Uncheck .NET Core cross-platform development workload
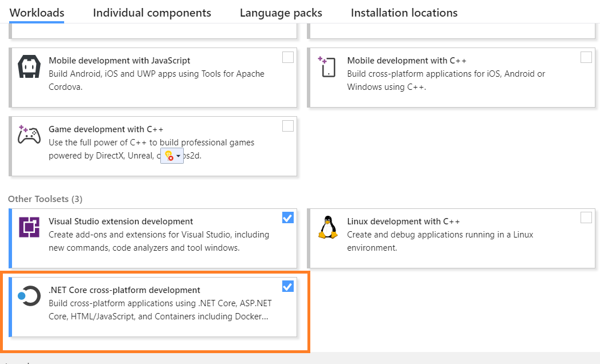600x364 pixels. tap(288, 286)
